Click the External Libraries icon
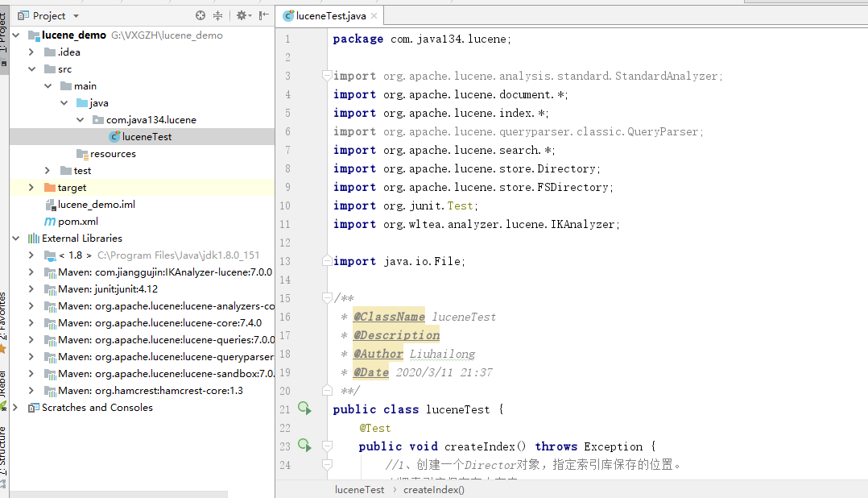The width and height of the screenshot is (868, 498). pyautogui.click(x=34, y=239)
